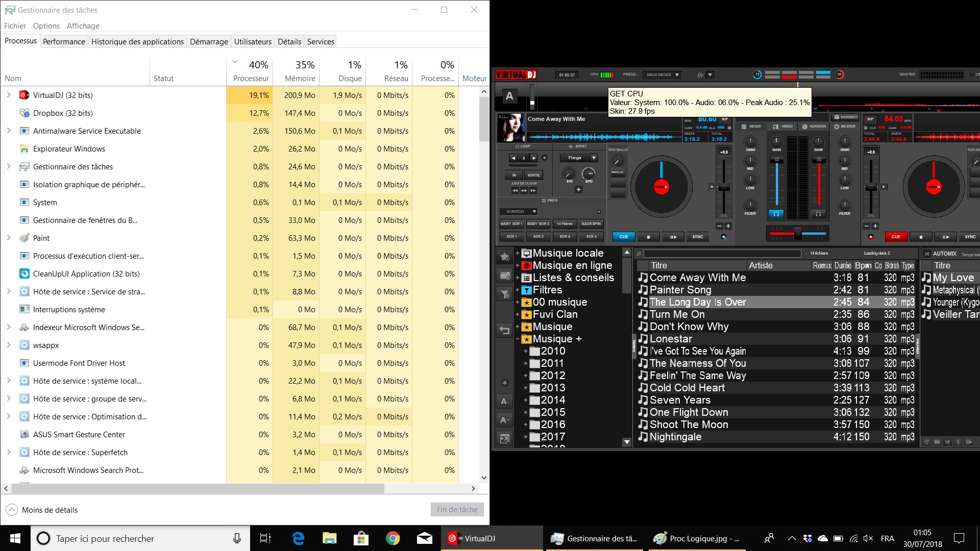980x551 pixels.
Task: Open Microsoft Edge from taskbar
Action: [x=298, y=538]
